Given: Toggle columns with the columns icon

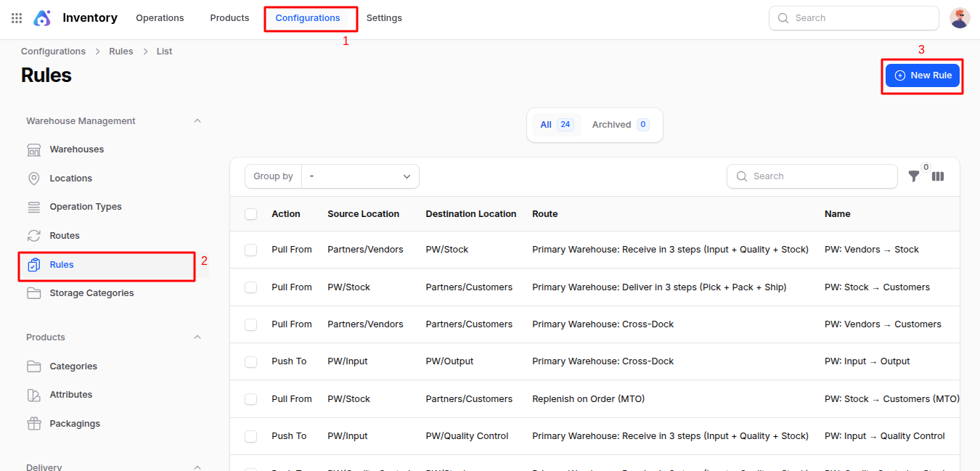Looking at the screenshot, I should pyautogui.click(x=938, y=176).
